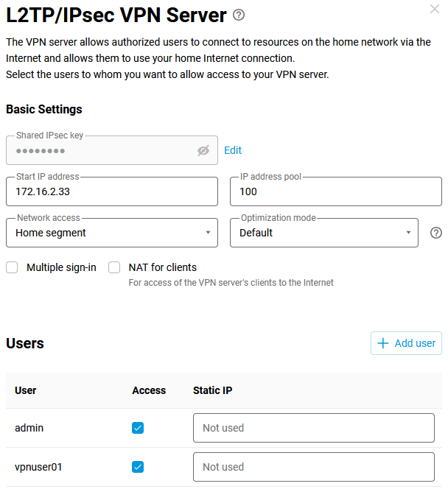The height and width of the screenshot is (489, 448).
Task: Click the Static IP column header
Action: pyautogui.click(x=213, y=390)
